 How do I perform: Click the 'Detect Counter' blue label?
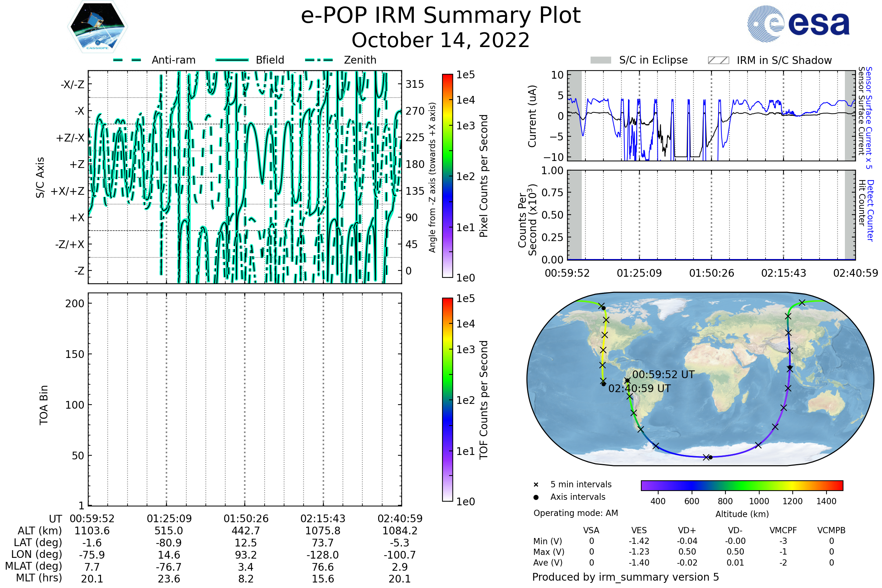pos(870,210)
